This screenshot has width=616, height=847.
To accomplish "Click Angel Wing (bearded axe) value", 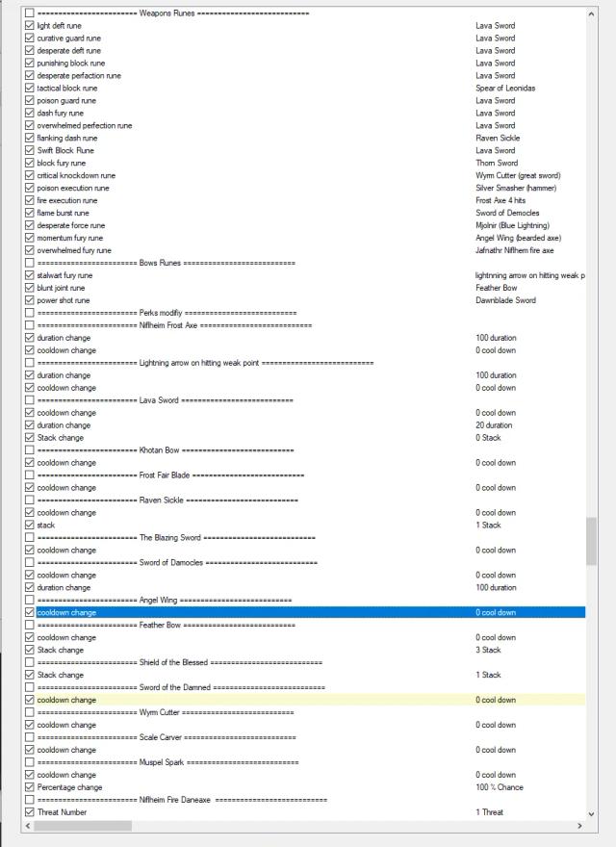I will pyautogui.click(x=518, y=238).
